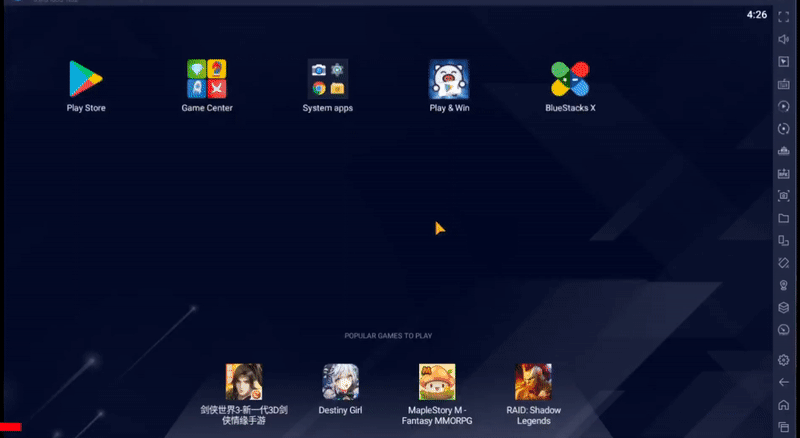Open the Play Store app
The height and width of the screenshot is (438, 800).
click(86, 79)
